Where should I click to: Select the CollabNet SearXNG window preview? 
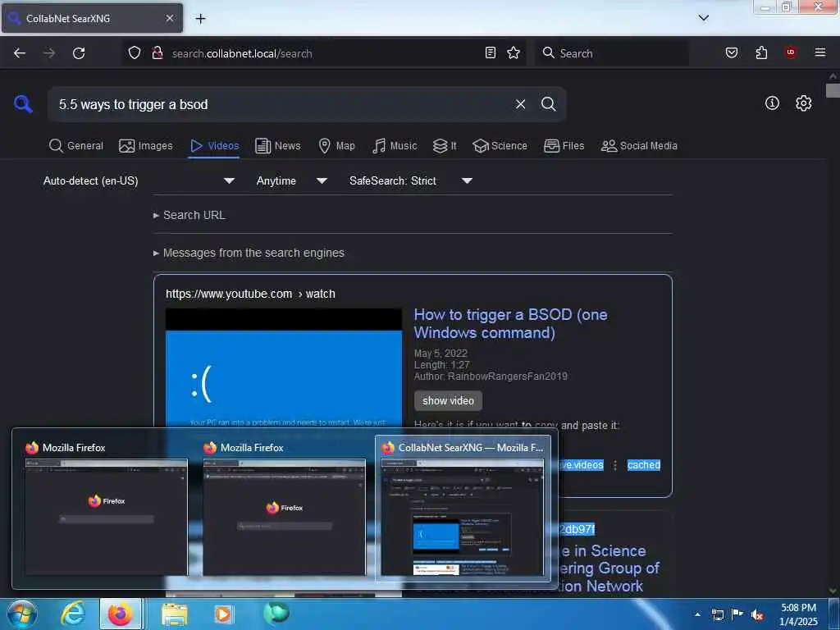tap(463, 509)
